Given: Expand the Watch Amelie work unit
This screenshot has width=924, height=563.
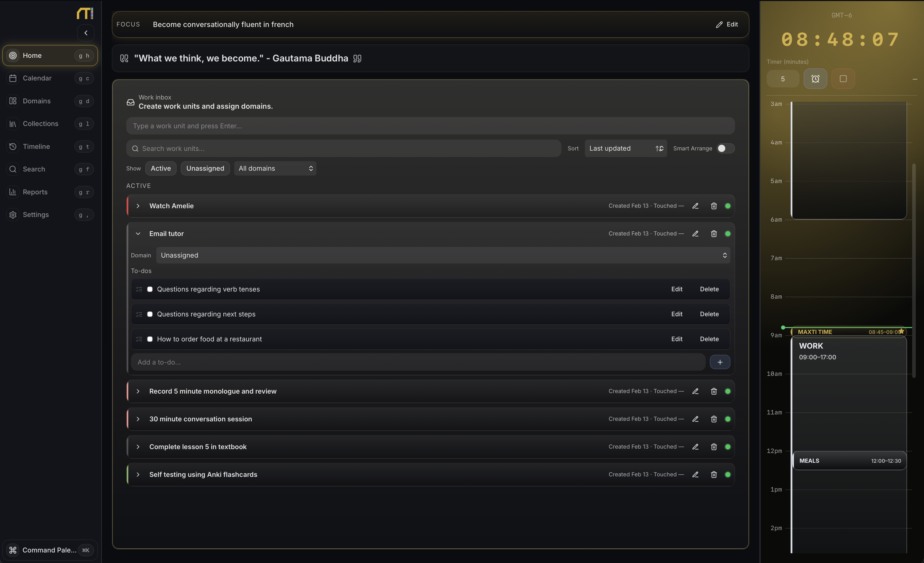Looking at the screenshot, I should point(138,206).
